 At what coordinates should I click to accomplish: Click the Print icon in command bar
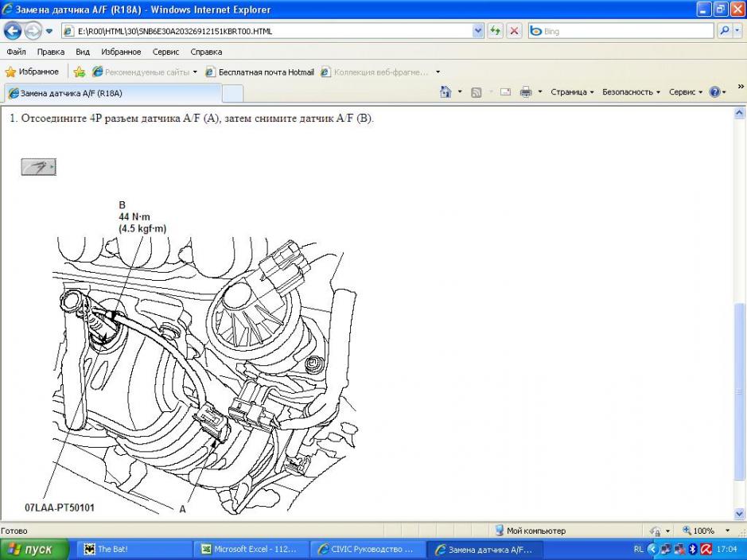pyautogui.click(x=526, y=92)
